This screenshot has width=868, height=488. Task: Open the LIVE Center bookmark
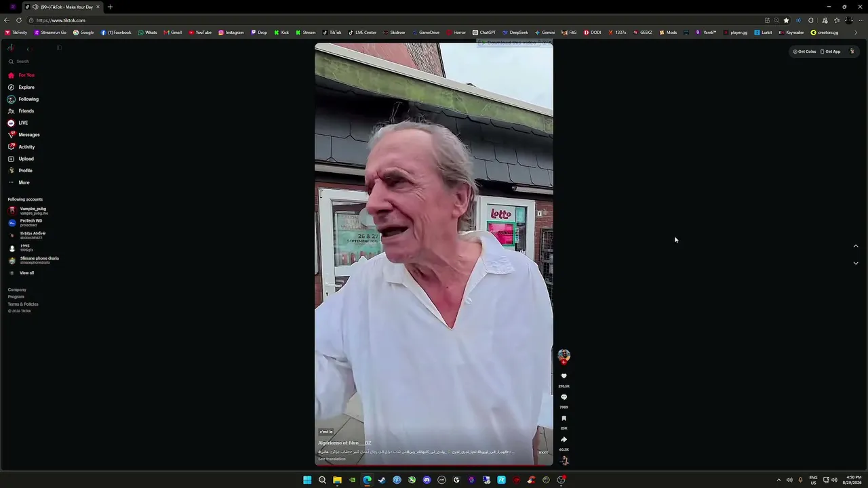tap(362, 33)
